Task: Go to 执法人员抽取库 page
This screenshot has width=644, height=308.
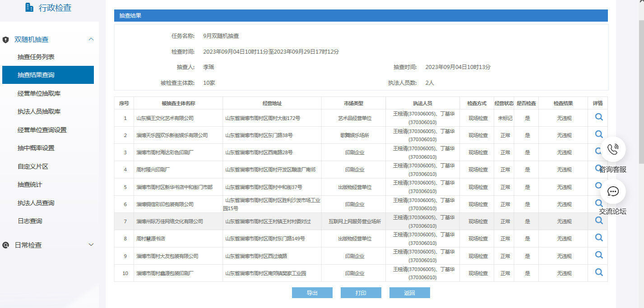Action: click(39, 111)
